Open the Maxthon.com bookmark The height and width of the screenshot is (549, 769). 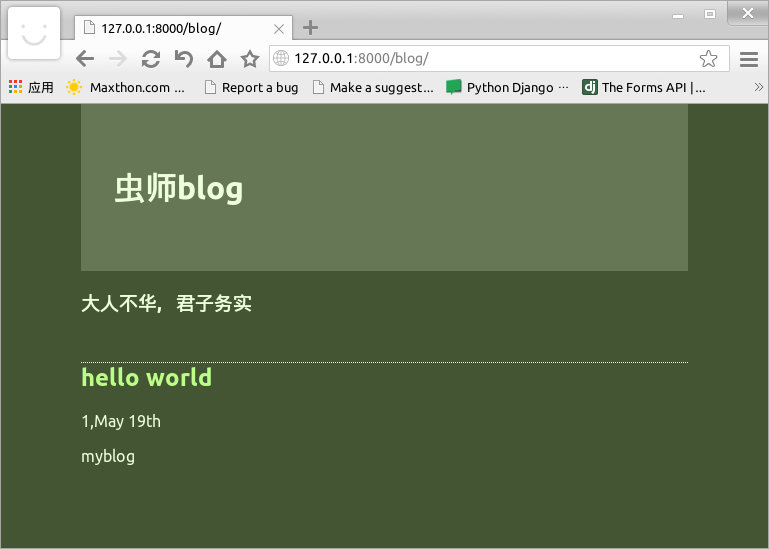pyautogui.click(x=126, y=87)
